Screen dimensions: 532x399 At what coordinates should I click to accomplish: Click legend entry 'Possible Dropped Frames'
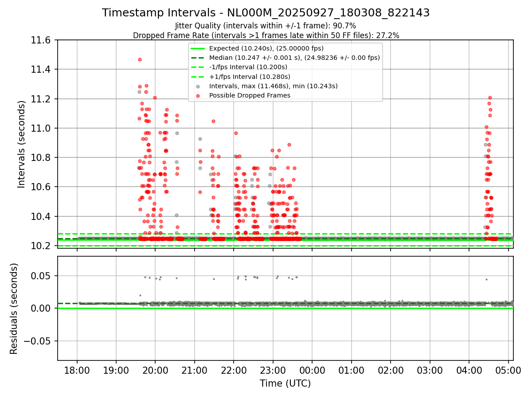(x=250, y=95)
